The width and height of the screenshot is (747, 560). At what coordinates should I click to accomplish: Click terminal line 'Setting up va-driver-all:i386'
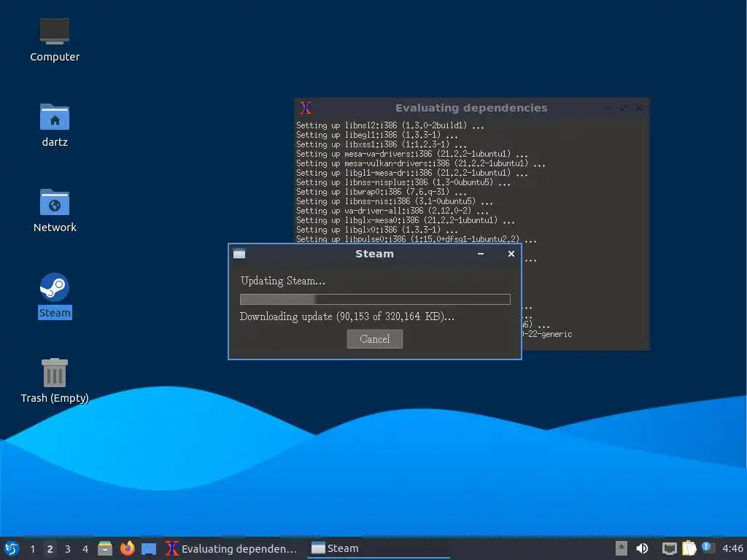pyautogui.click(x=392, y=211)
